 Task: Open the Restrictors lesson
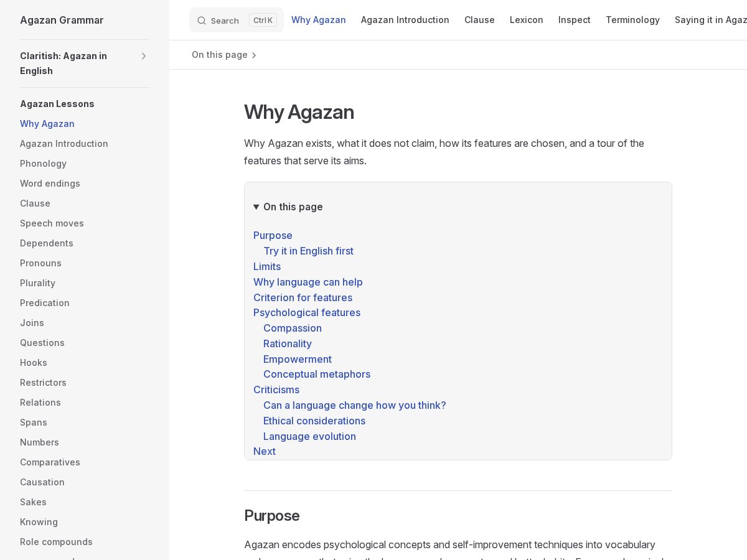43,383
